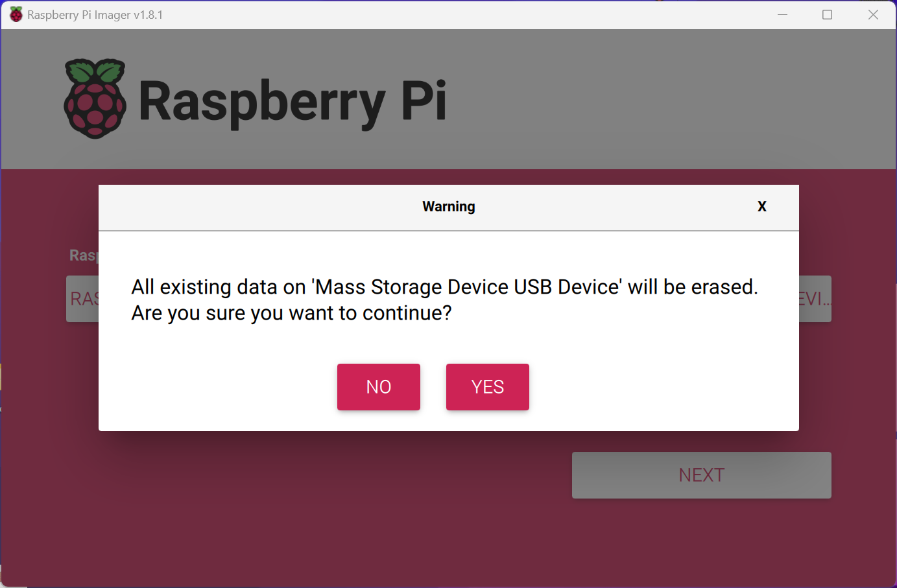Click the partially hidden "RAS" device button

click(83, 299)
